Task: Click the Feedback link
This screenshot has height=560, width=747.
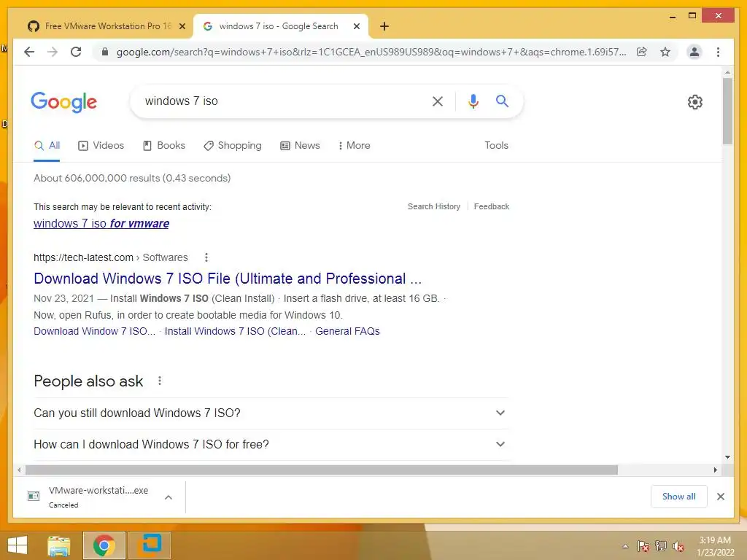Action: pyautogui.click(x=491, y=206)
